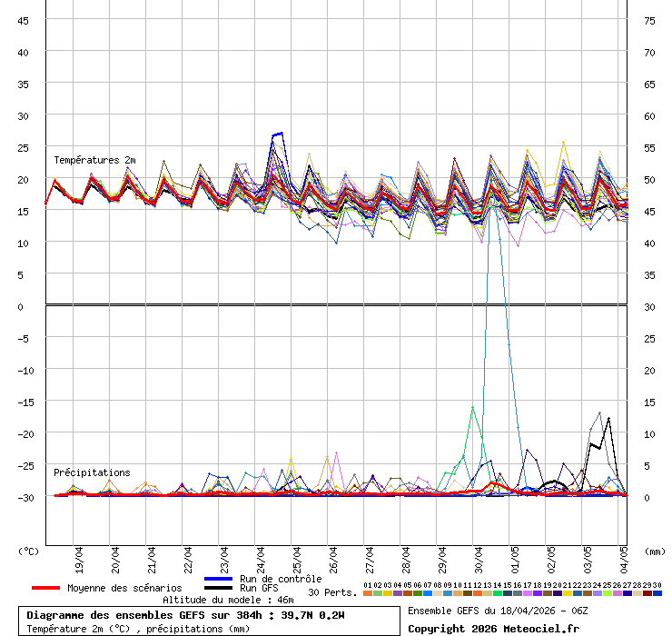
Task: Click perturbation 30 legend swatch
Action: click(657, 593)
